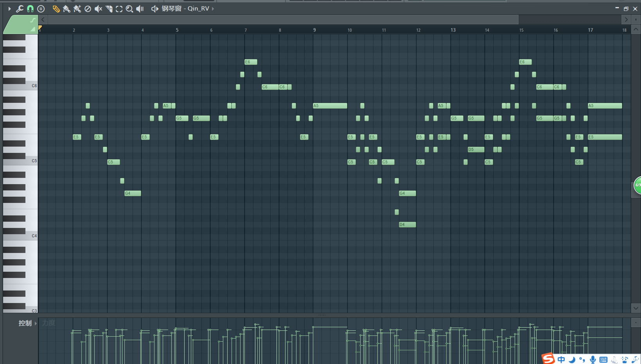Choose the Select marquee tool

pos(119,9)
